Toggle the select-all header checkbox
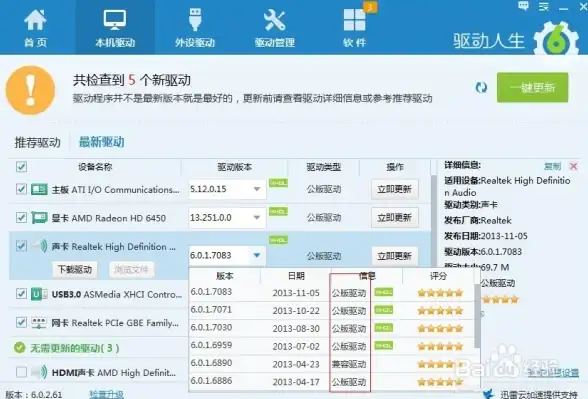The height and width of the screenshot is (399, 588). [21, 167]
